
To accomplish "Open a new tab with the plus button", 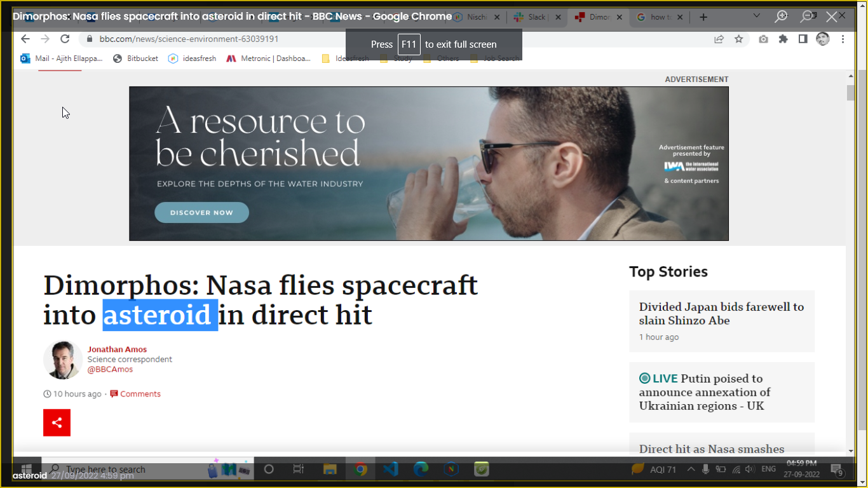I will [703, 17].
